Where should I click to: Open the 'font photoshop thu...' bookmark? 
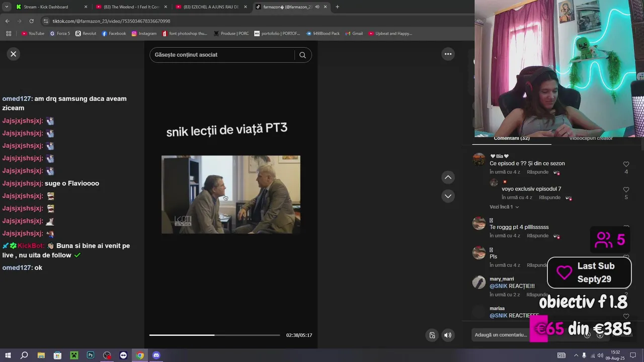[x=185, y=34]
